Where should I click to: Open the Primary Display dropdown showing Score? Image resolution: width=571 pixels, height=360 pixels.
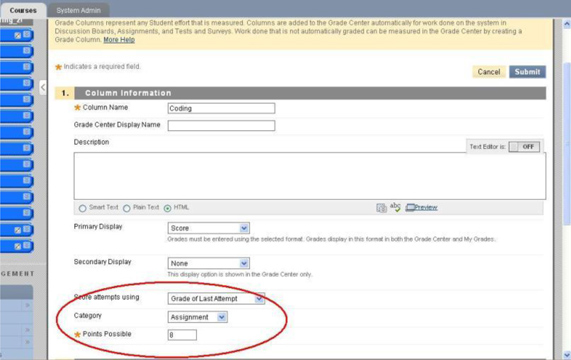pos(209,228)
